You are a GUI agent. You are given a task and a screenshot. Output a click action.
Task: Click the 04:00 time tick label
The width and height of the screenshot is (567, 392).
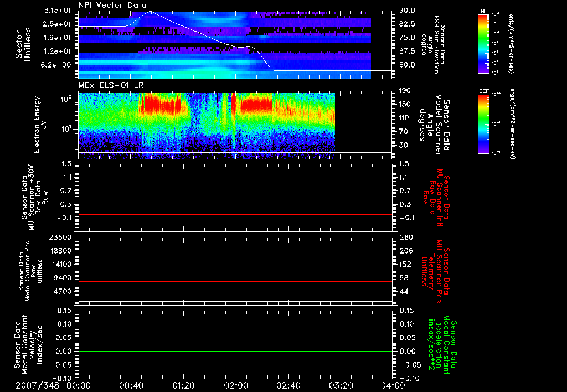click(x=393, y=386)
